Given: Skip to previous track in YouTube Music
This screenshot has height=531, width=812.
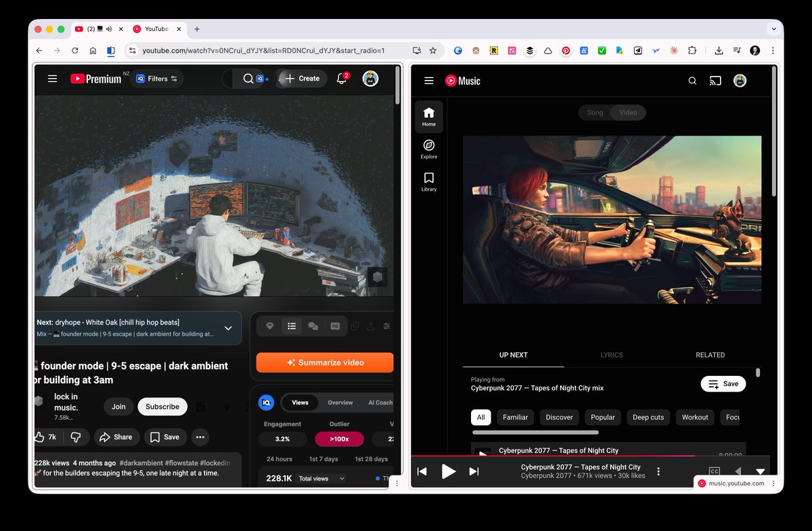Looking at the screenshot, I should 422,471.
